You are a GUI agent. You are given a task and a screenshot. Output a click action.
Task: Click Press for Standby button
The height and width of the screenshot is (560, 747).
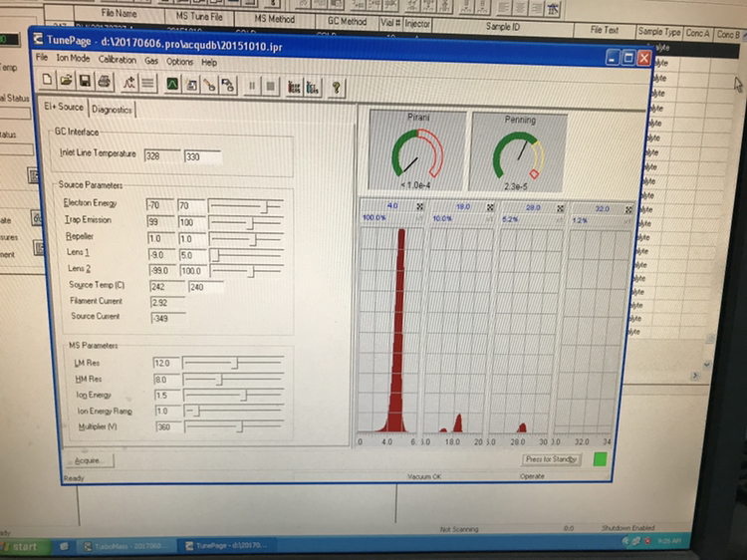click(551, 459)
